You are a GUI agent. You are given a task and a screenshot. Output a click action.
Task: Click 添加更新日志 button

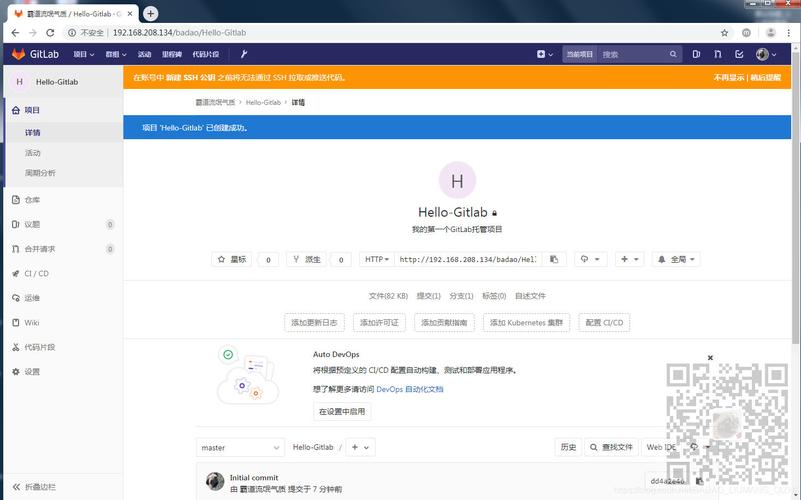(314, 323)
